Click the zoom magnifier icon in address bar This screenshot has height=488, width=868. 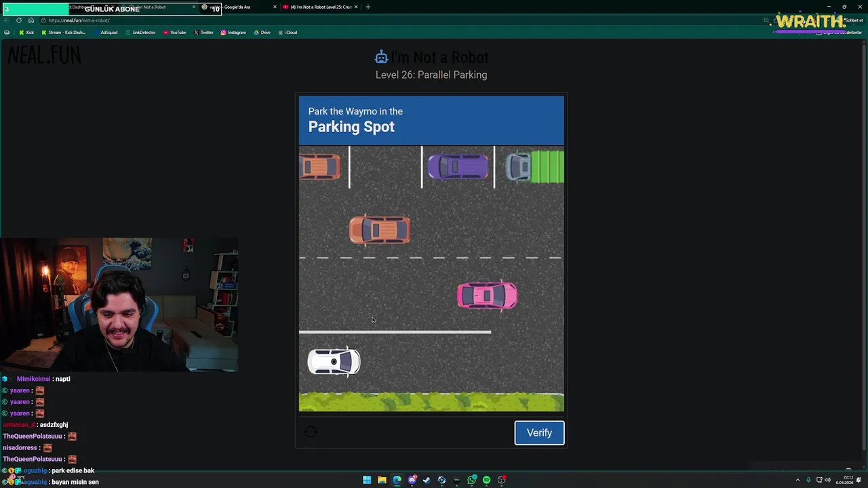click(766, 20)
